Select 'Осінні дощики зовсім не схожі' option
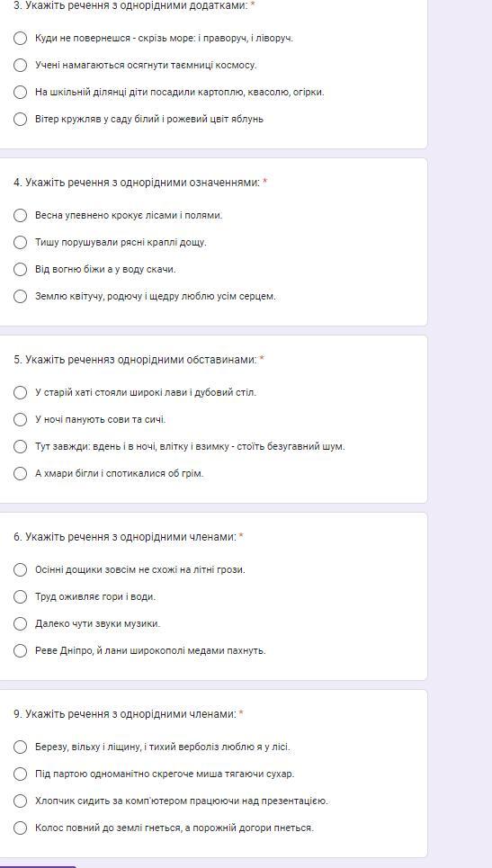Viewport: 492px width, 868px height. [20, 569]
